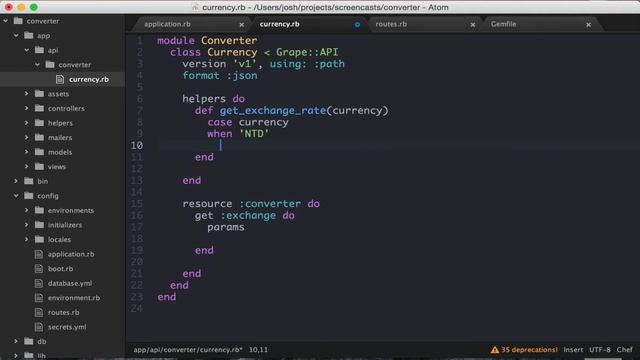This screenshot has width=640, height=360.
Task: Click the assets folder icon
Action: [x=39, y=94]
